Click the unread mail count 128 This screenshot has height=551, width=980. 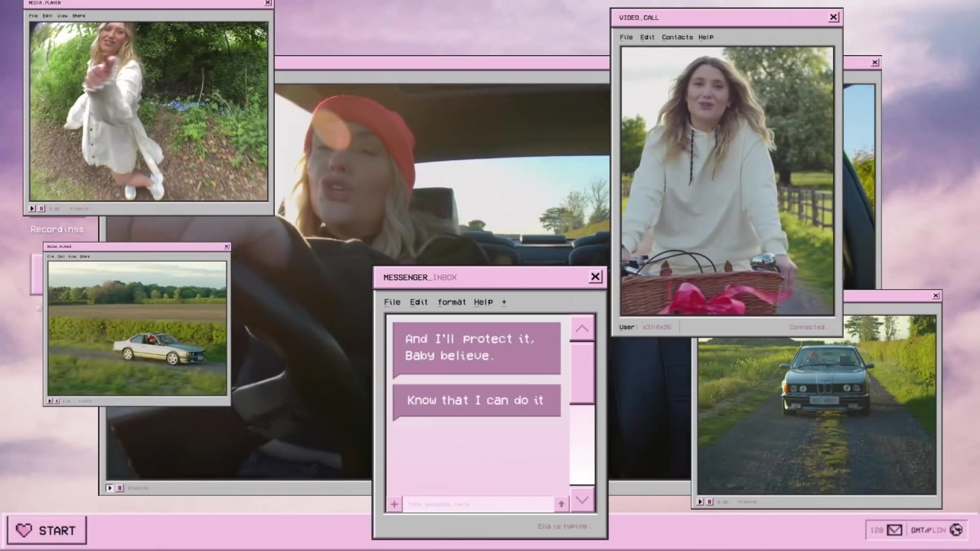click(877, 530)
